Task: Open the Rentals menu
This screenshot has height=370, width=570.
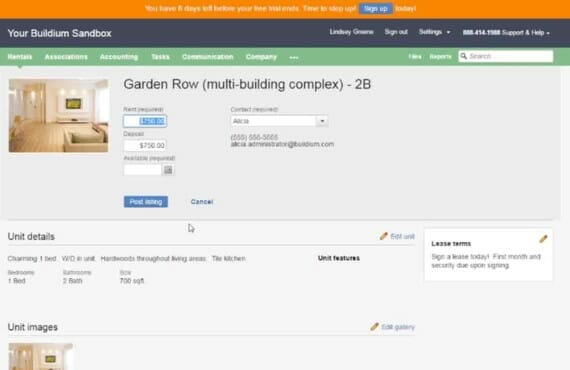Action: [x=20, y=57]
